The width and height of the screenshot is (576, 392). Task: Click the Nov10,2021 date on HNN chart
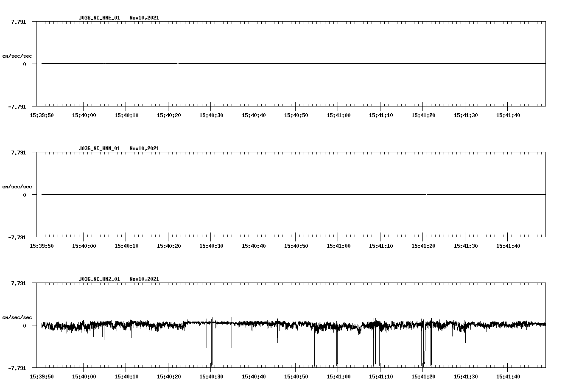(x=144, y=148)
